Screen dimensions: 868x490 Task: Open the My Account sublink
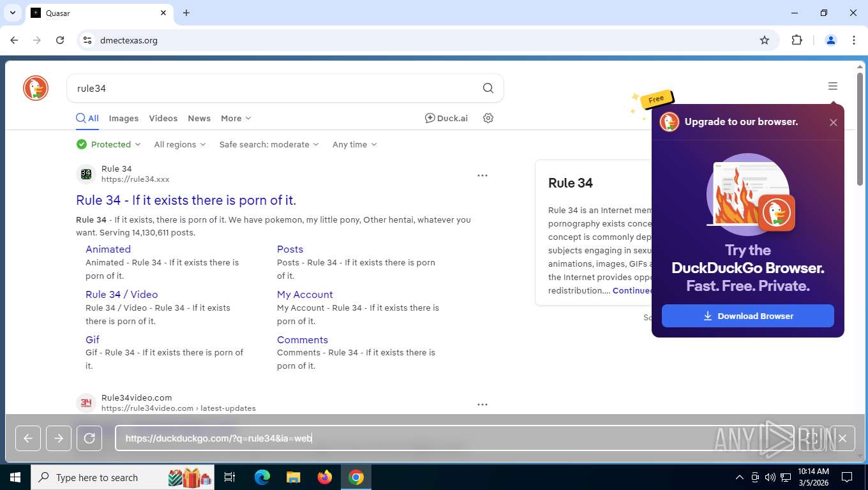point(305,294)
